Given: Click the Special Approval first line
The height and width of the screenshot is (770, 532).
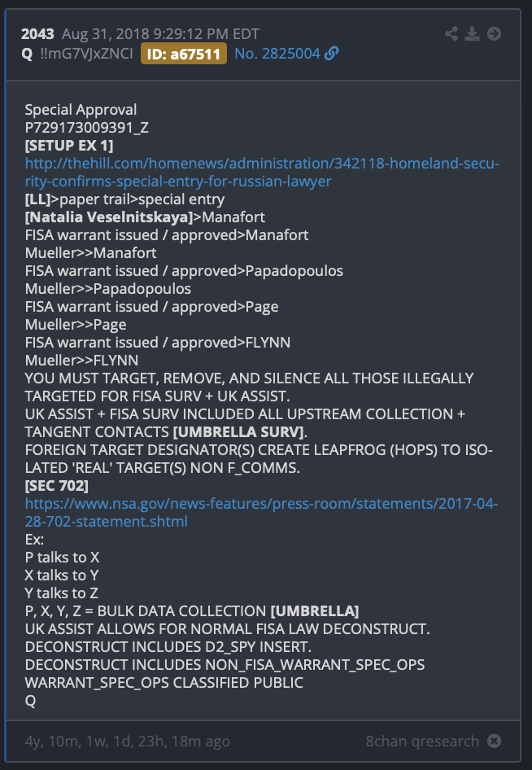Looking at the screenshot, I should pos(81,110).
